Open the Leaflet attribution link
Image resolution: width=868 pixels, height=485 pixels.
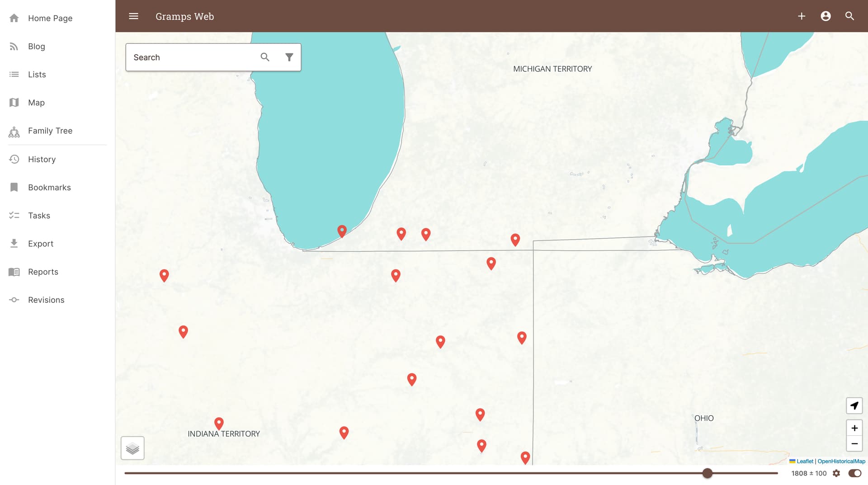(804, 461)
